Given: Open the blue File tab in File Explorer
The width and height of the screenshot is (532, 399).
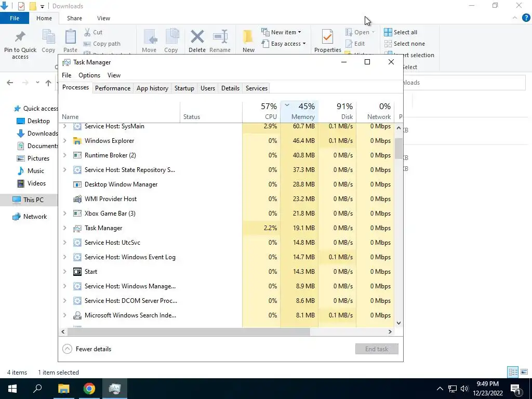Looking at the screenshot, I should point(15,18).
